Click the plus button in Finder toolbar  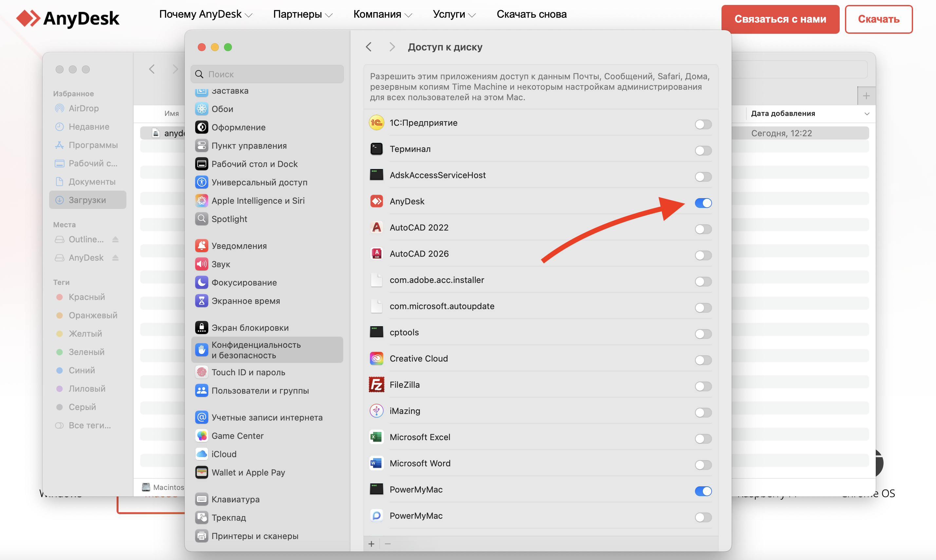pos(866,96)
